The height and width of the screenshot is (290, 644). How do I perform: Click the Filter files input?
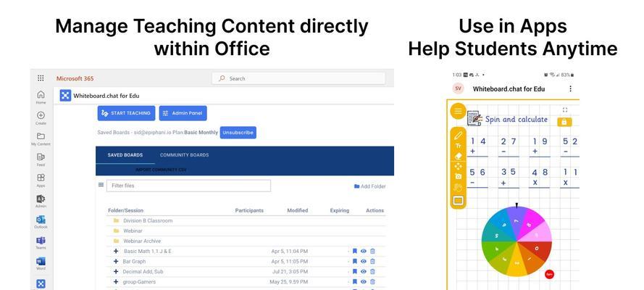pos(188,186)
